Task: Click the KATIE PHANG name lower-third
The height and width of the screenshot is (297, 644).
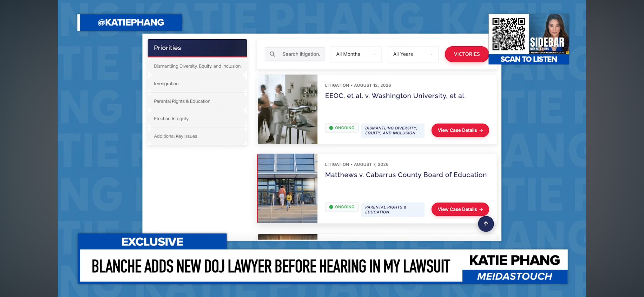Action: 514,260
